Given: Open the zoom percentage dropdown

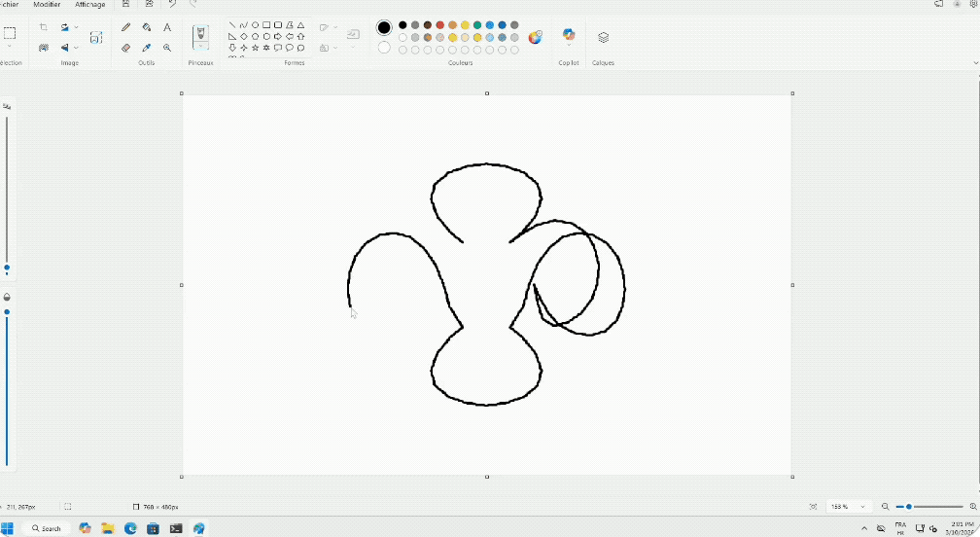Looking at the screenshot, I should click(862, 507).
